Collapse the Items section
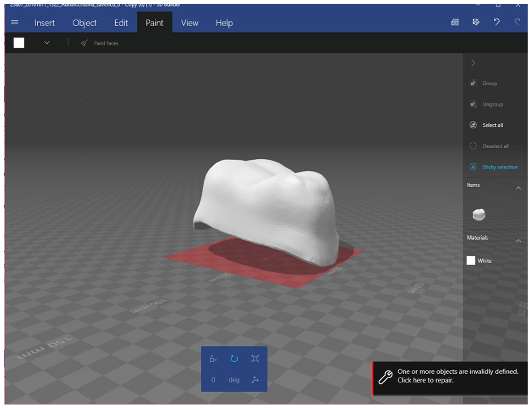The image size is (532, 410). pyautogui.click(x=518, y=188)
